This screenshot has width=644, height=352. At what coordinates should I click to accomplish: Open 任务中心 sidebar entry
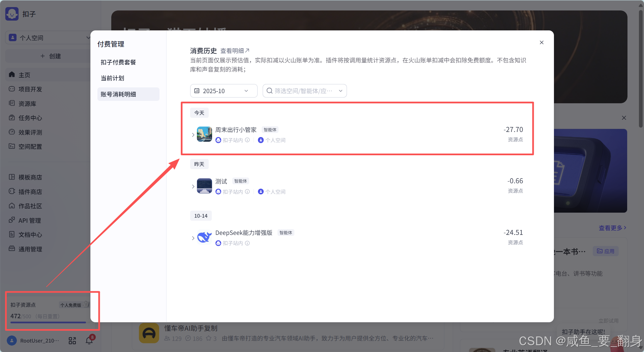pos(47,118)
